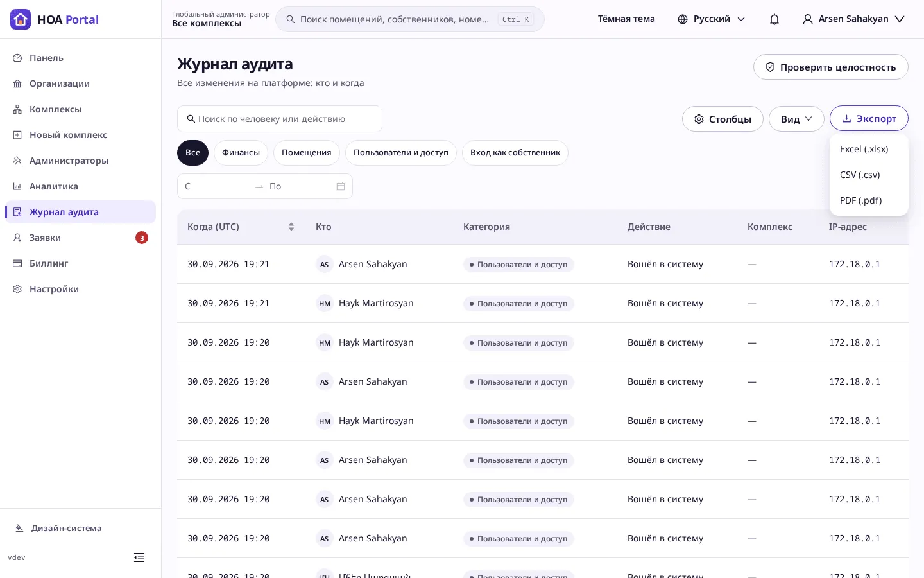Click the Столбцы button
Screen dimensions: 924x578
(723, 119)
